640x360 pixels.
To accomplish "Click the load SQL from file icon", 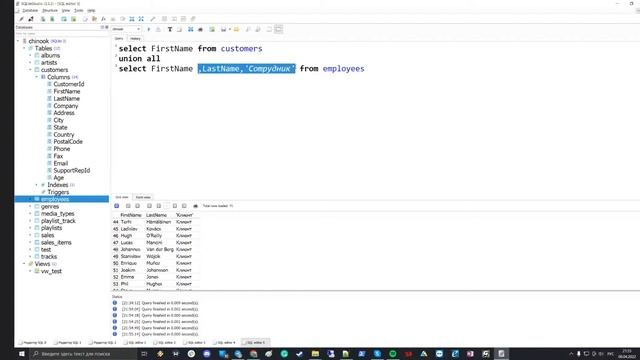I will pos(236,29).
